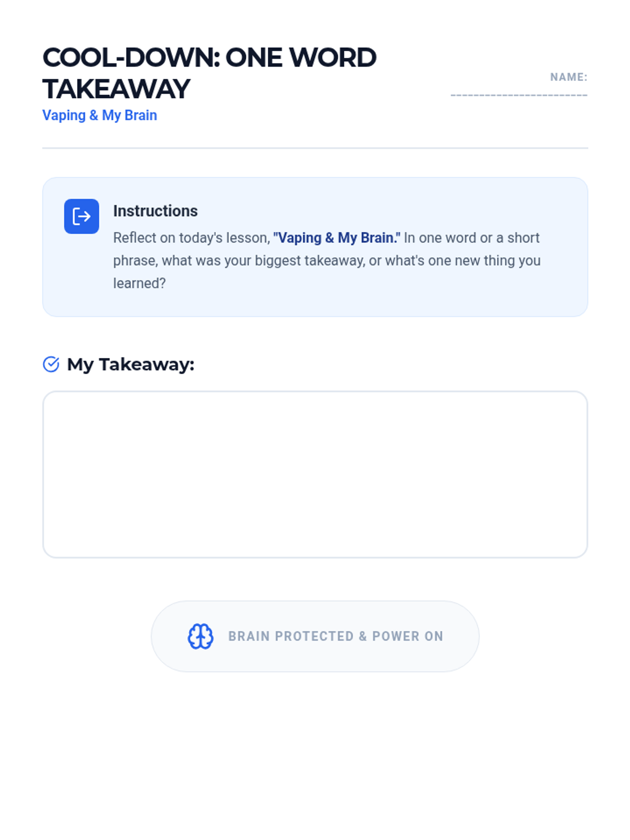Click the My Takeaway: heading text
630x840 pixels.
[131, 364]
